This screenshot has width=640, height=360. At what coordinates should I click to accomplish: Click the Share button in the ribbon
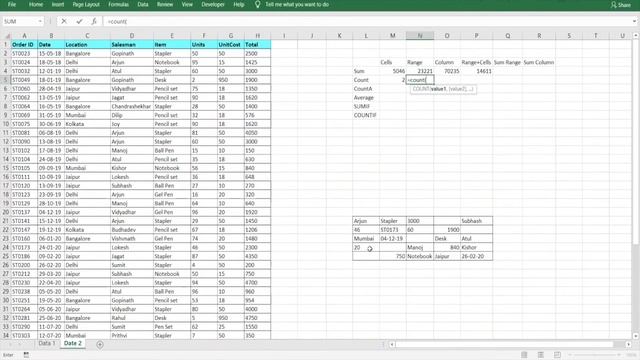point(621,5)
